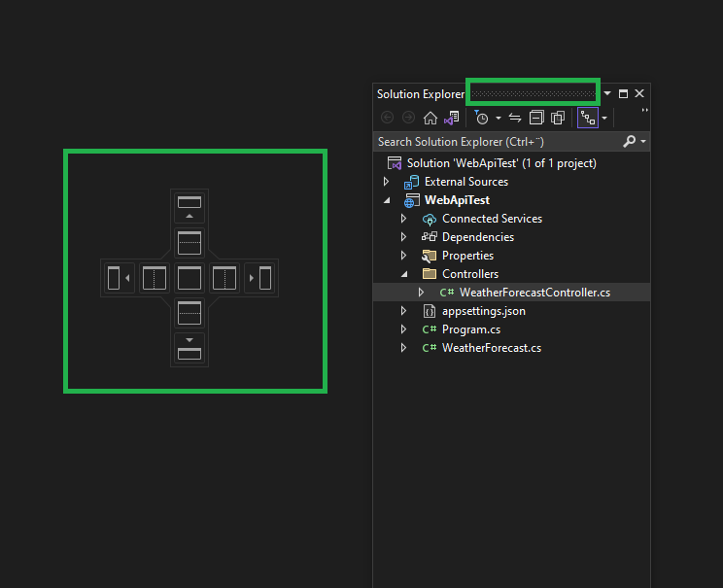This screenshot has width=723, height=588.
Task: Click the dock to right edge guide
Action: (260, 278)
